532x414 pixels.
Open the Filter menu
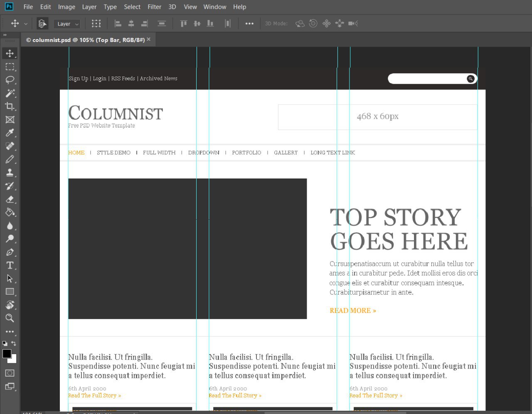pos(154,7)
